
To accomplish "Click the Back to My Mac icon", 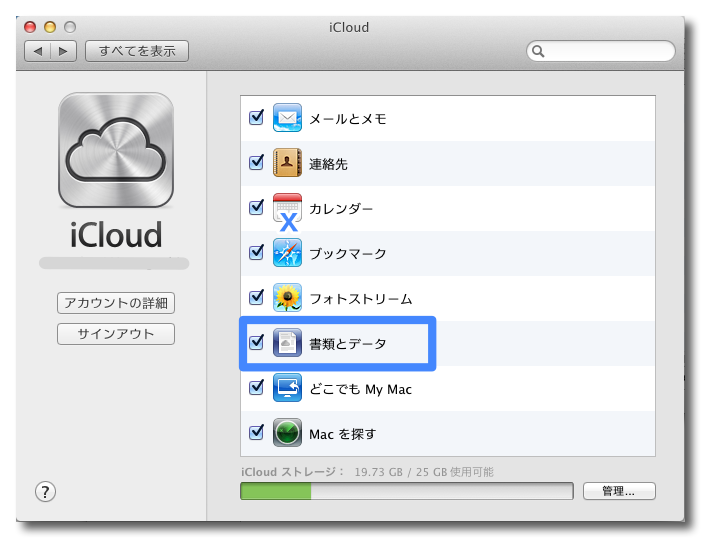I will 287,388.
